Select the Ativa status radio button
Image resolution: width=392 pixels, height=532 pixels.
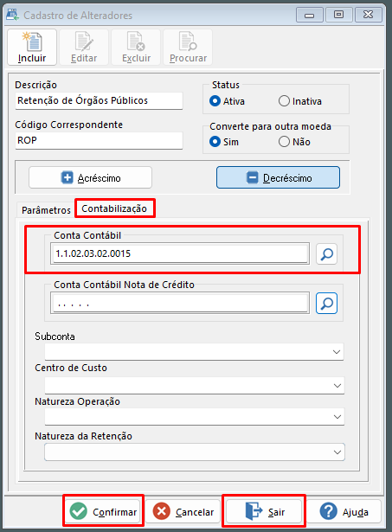point(215,101)
